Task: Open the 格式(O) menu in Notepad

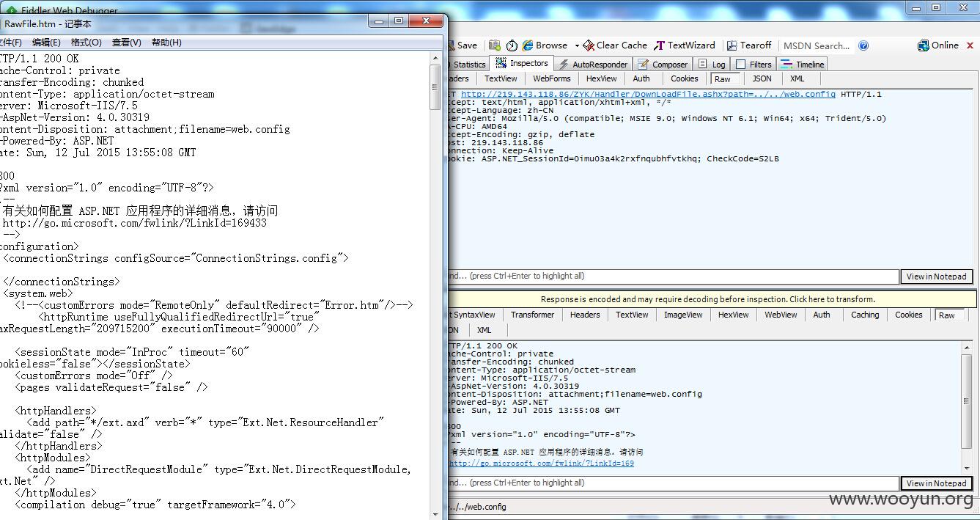Action: click(x=86, y=43)
